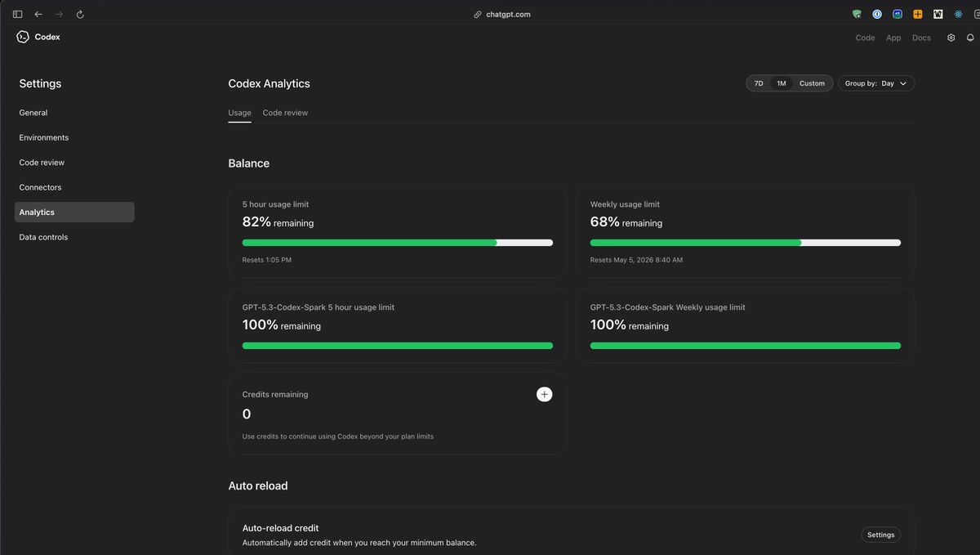Open the React DevTools extension icon
This screenshot has height=555, width=980.
pyautogui.click(x=959, y=14)
